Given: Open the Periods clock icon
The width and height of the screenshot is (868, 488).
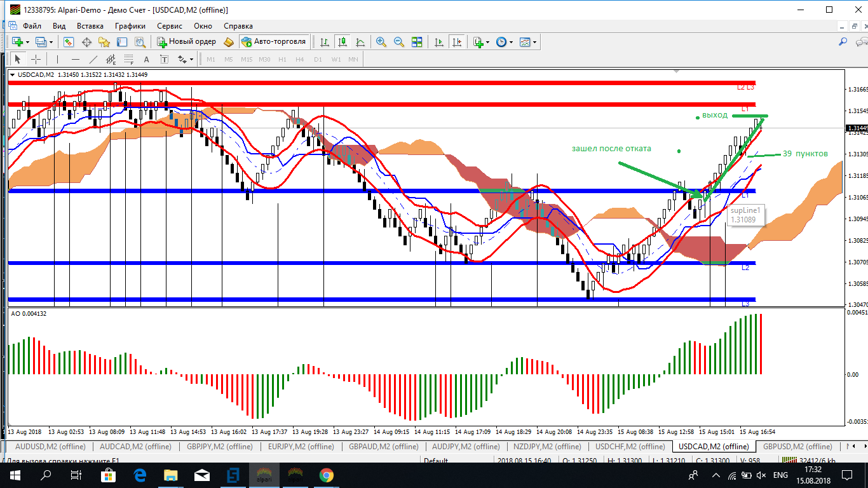Looking at the screenshot, I should point(501,42).
